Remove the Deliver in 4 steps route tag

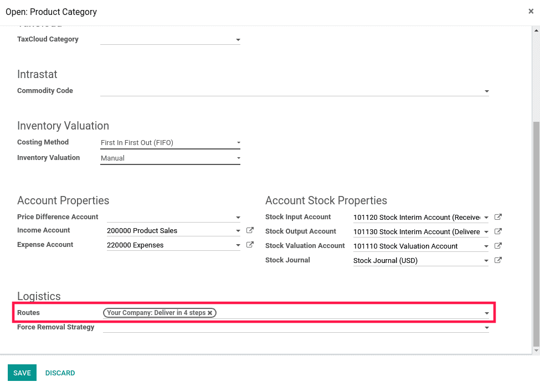(210, 313)
